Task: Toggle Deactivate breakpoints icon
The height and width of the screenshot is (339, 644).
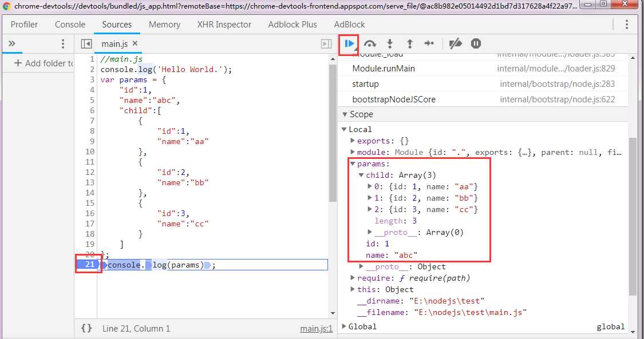Action: pos(456,43)
